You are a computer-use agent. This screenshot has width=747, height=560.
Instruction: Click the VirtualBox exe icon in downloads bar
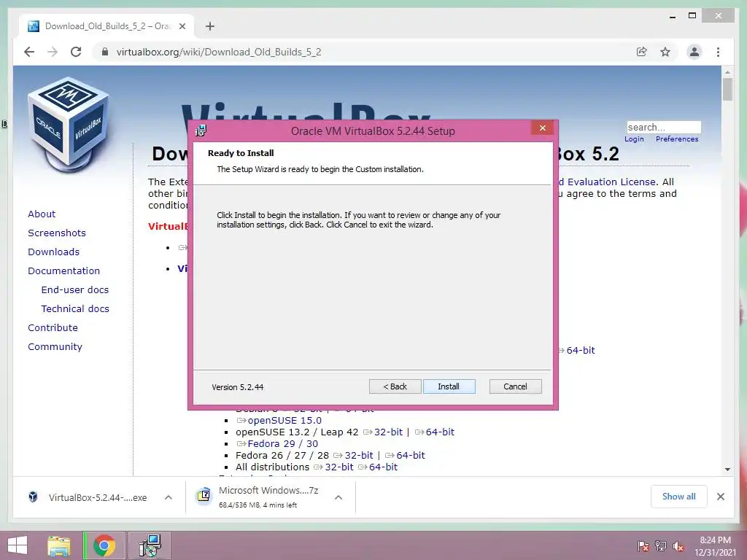[33, 497]
